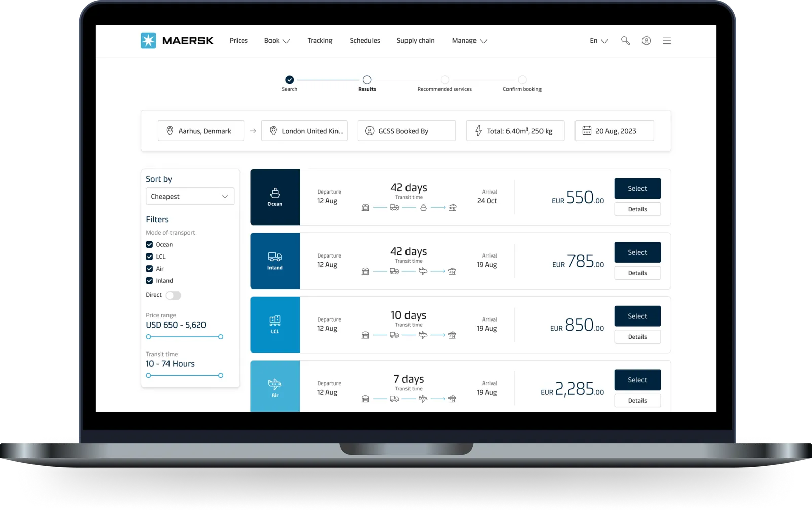
Task: Open Schedules from navigation
Action: (x=365, y=41)
